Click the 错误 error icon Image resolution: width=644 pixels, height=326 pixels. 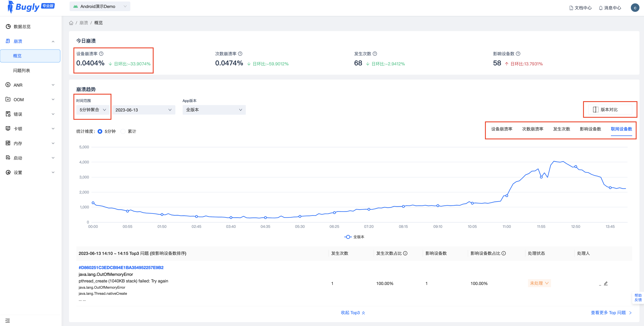click(x=8, y=114)
